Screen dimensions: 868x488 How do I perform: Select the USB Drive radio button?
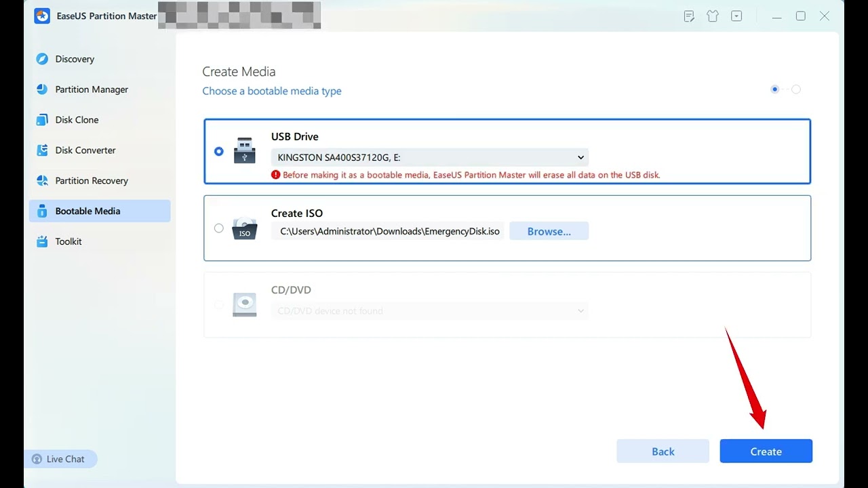click(218, 151)
